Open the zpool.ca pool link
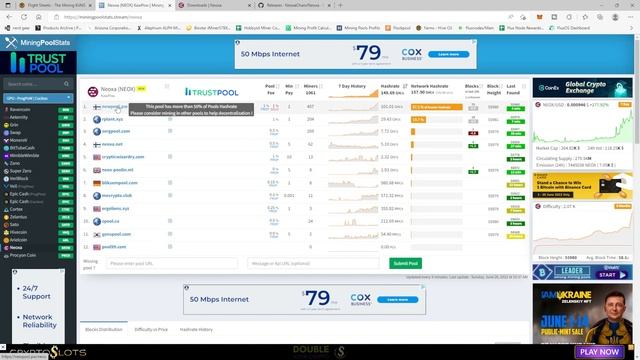The image size is (640, 360). pyautogui.click(x=110, y=221)
